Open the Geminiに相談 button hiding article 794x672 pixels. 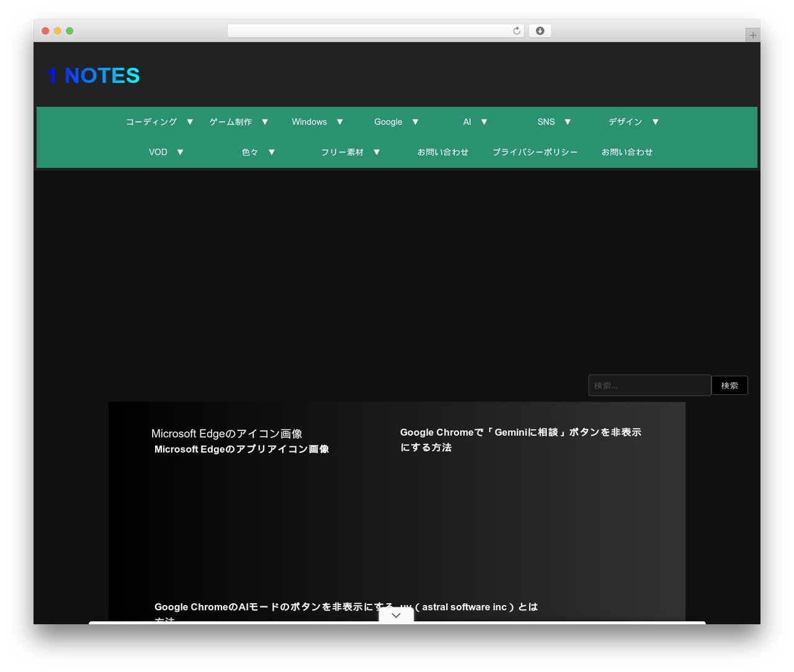521,440
